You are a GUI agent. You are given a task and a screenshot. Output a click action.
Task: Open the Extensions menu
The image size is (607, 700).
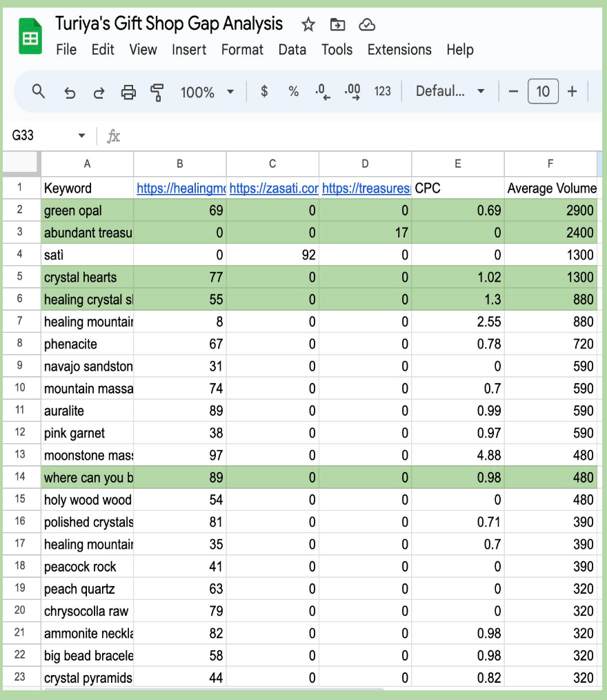[399, 50]
